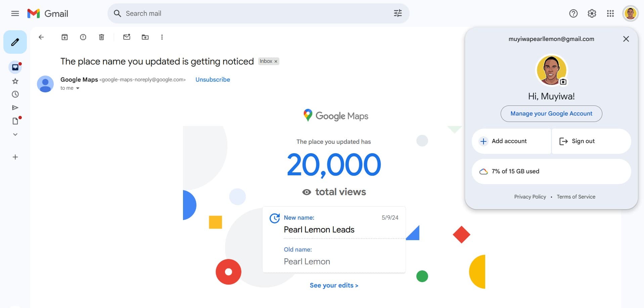Click the 20,000 total views number
Viewport: 644px width, 308px height.
[x=334, y=165]
